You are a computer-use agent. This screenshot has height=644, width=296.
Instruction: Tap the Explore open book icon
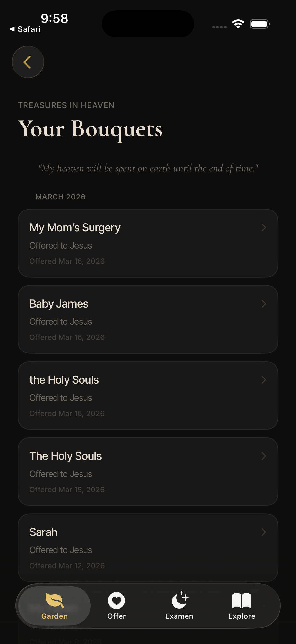242,600
